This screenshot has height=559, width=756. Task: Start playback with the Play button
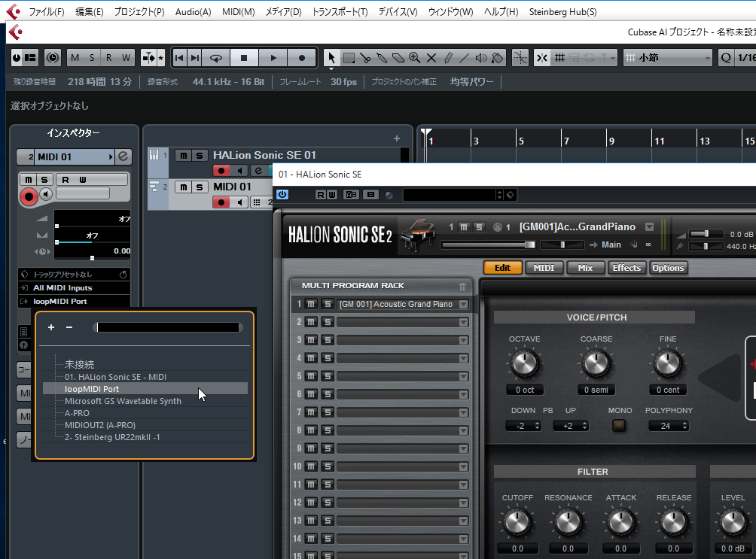(273, 59)
